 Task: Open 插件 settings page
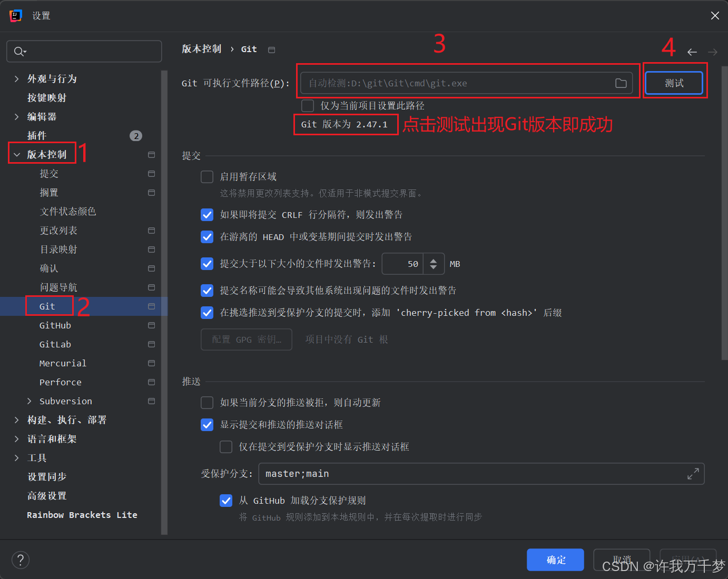point(37,136)
